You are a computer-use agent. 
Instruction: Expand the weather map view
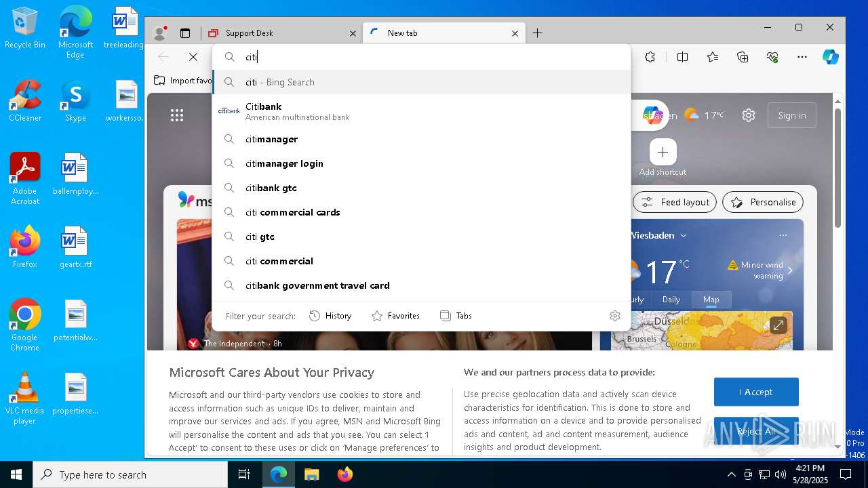(778, 325)
